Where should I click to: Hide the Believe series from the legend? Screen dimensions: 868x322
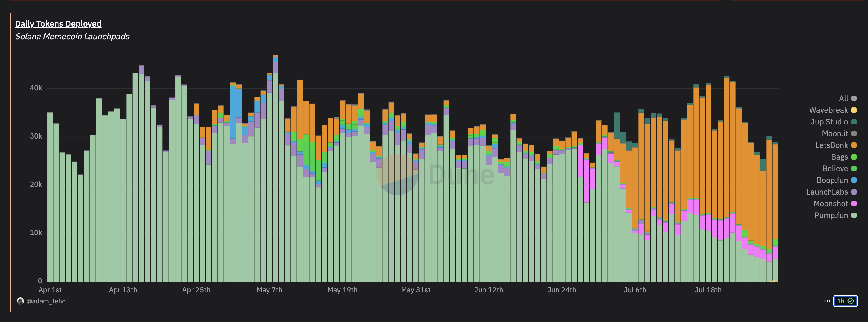836,168
